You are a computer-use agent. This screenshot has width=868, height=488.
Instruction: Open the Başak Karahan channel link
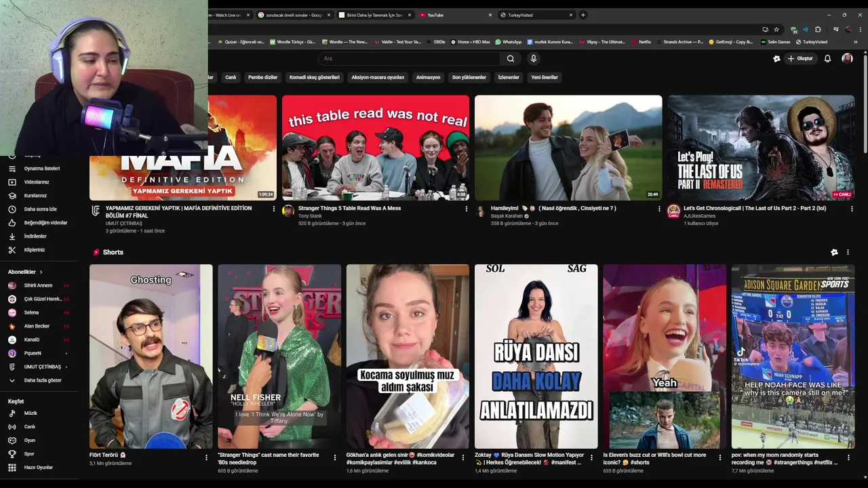(x=507, y=216)
